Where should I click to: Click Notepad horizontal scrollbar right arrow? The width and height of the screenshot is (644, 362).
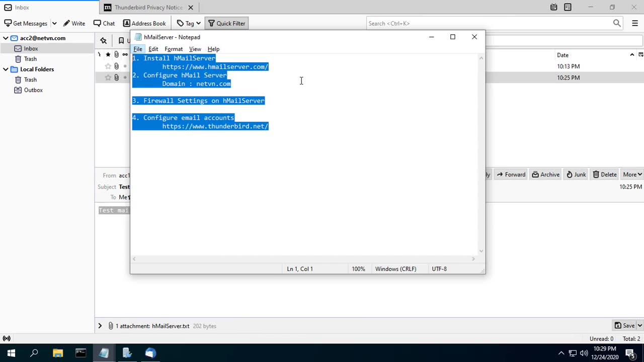pyautogui.click(x=473, y=259)
